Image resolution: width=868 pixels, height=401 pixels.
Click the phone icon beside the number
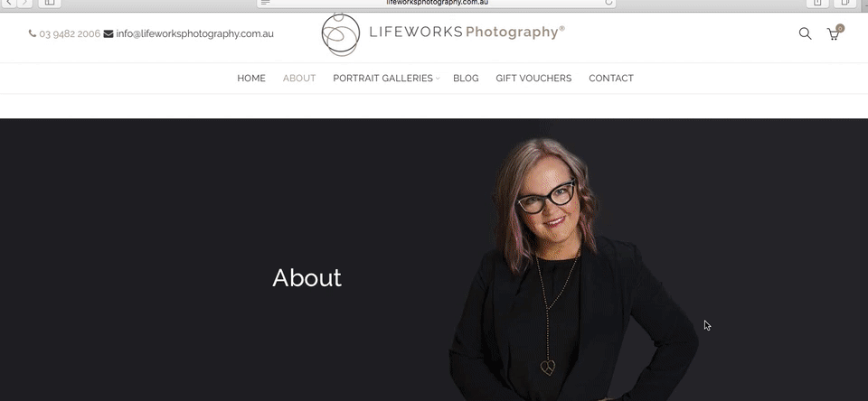point(33,33)
